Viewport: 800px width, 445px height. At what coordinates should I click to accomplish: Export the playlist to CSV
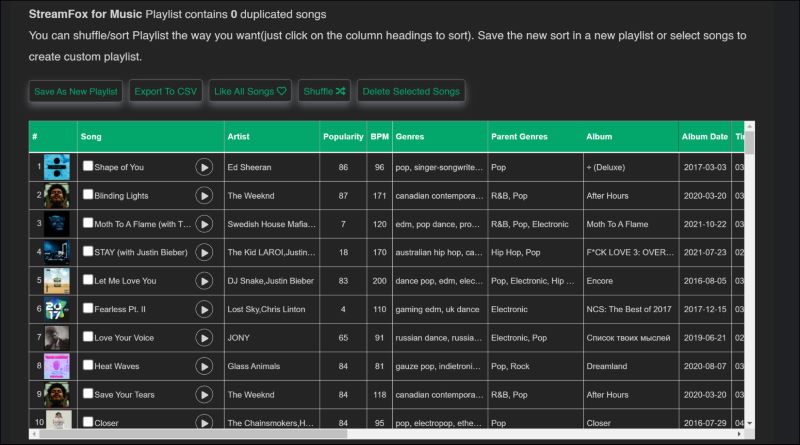pos(165,91)
